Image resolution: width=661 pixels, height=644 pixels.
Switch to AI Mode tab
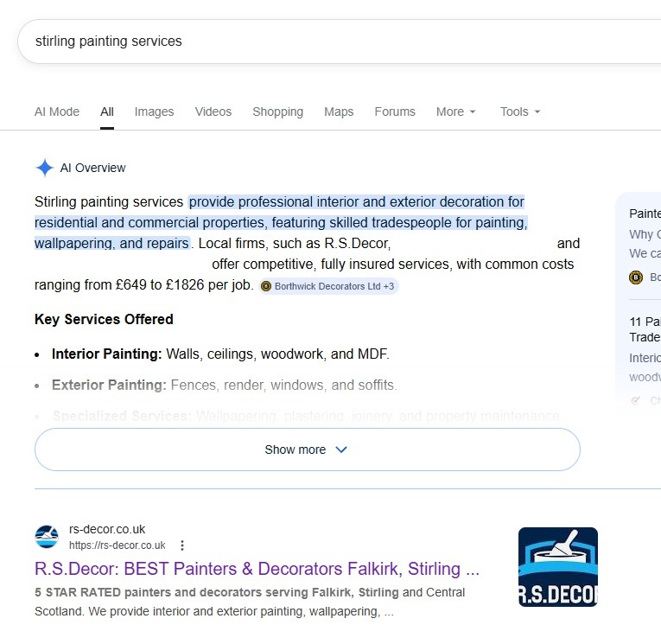point(57,112)
